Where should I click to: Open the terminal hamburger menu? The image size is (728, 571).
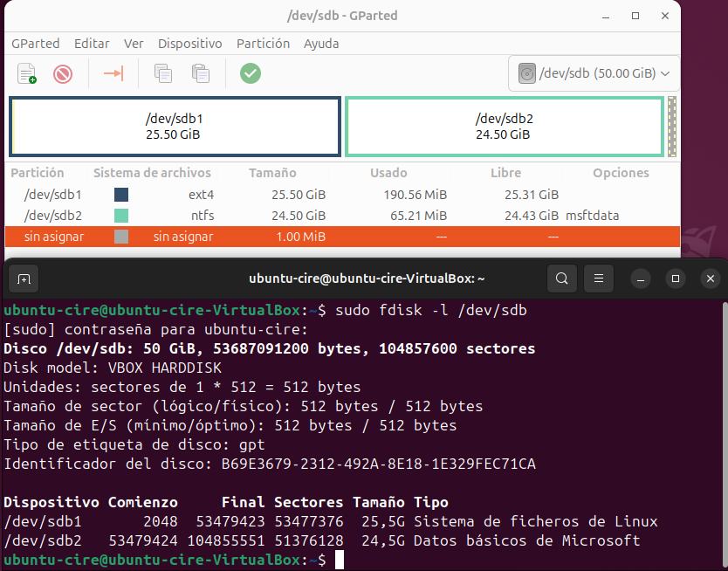[599, 279]
